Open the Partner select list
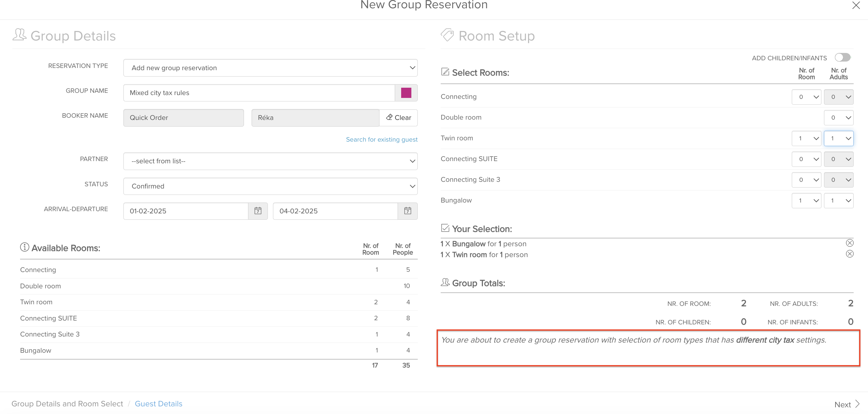The width and height of the screenshot is (868, 414). [x=270, y=161]
